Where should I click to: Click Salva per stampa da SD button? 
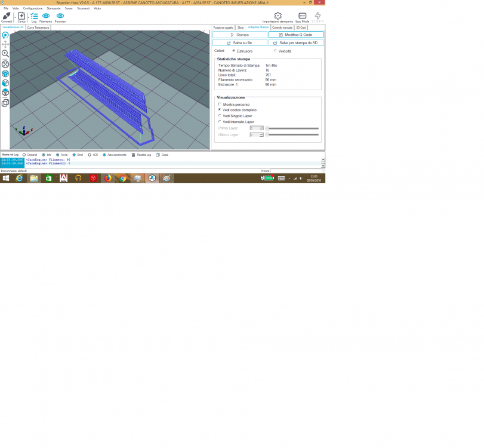[x=296, y=42]
